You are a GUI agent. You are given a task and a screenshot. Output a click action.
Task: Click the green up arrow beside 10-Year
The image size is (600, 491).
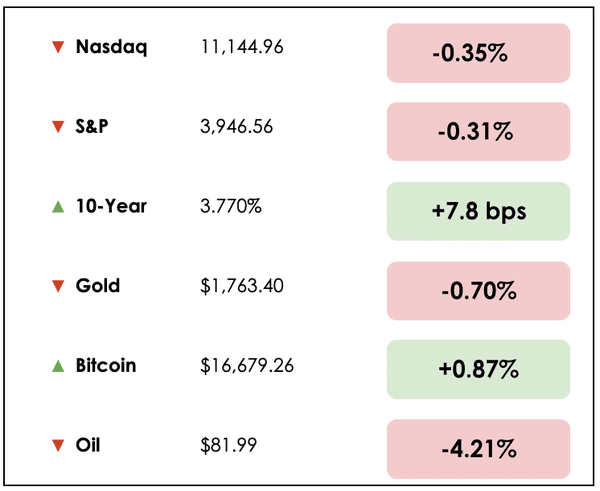[x=58, y=206]
